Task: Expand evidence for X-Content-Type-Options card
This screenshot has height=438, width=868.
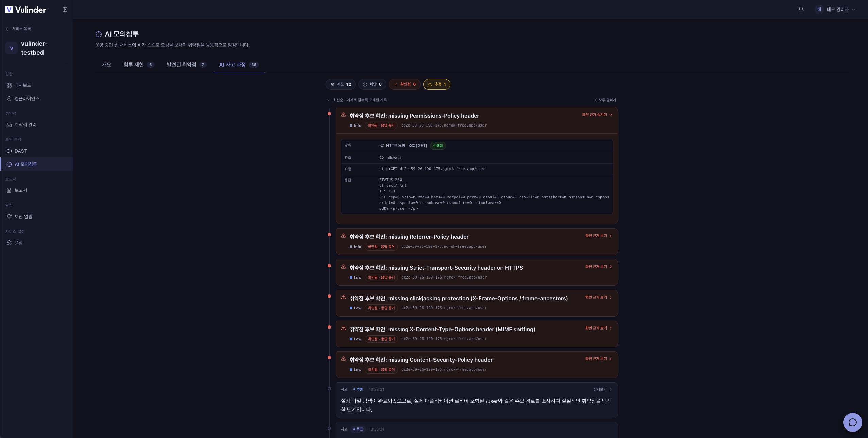Action: point(598,328)
